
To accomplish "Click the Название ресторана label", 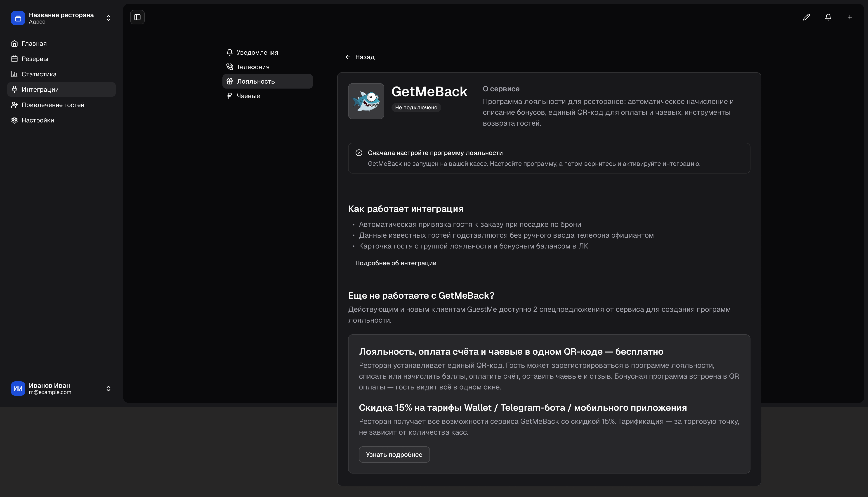I will coord(61,15).
